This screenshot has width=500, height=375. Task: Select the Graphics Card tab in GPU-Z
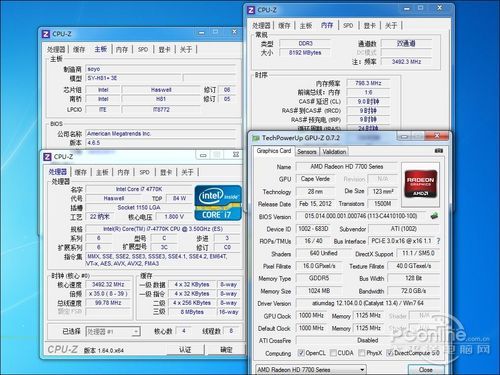tap(274, 151)
